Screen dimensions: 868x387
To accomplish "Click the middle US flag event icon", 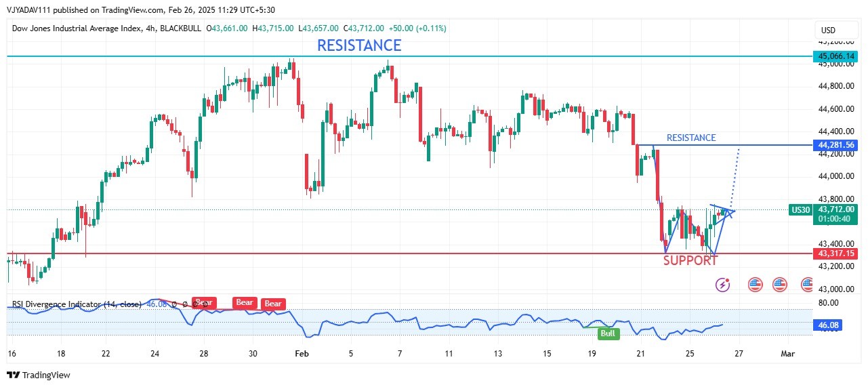I will pos(779,285).
